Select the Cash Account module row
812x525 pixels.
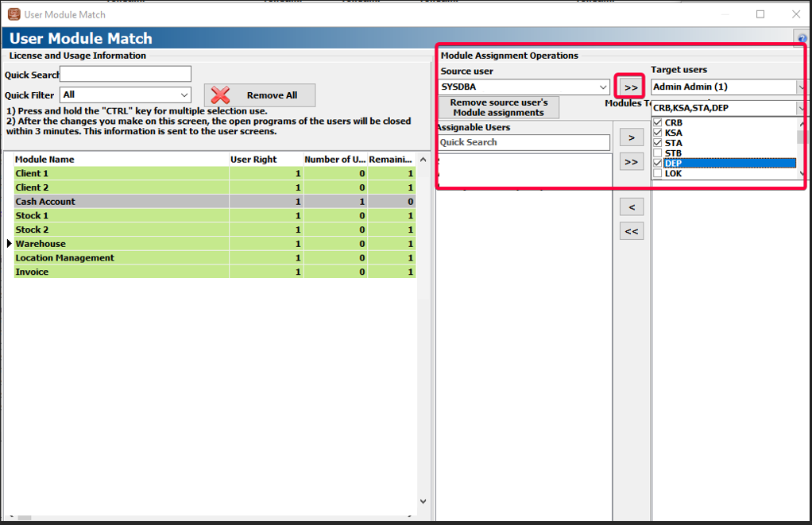[119, 202]
